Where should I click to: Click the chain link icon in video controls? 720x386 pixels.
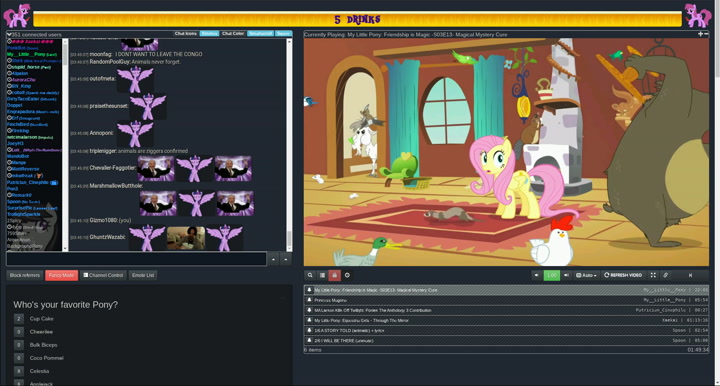(665, 275)
